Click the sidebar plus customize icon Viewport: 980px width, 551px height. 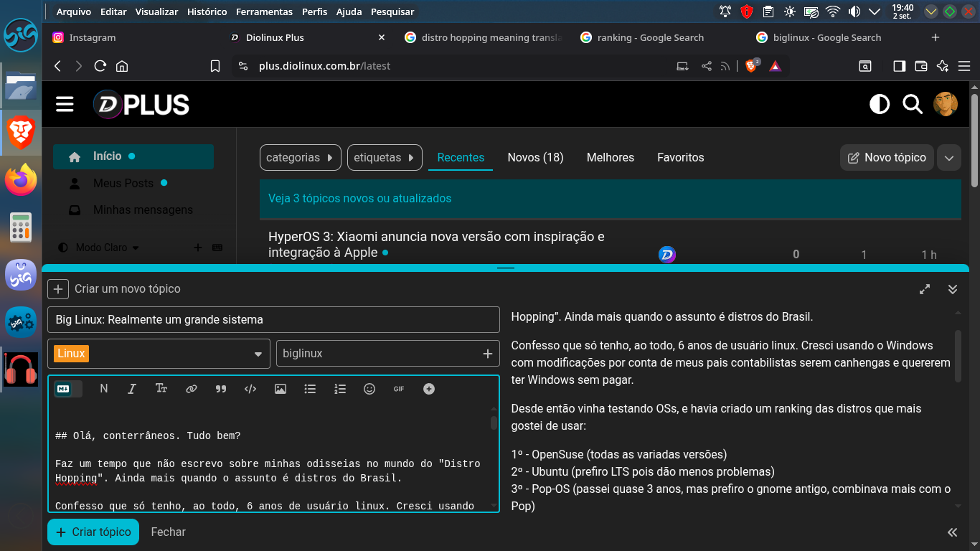(198, 248)
